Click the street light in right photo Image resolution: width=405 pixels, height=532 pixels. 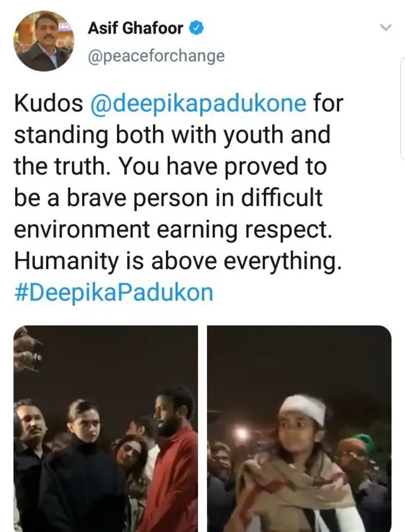click(242, 433)
